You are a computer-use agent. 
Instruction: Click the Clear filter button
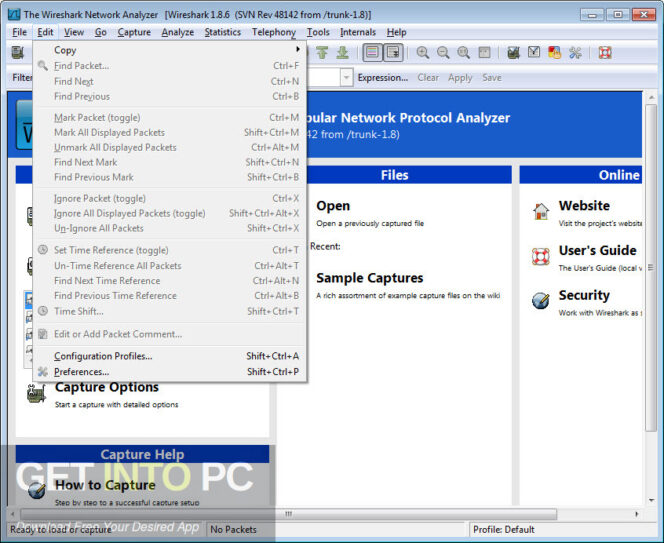coord(428,78)
